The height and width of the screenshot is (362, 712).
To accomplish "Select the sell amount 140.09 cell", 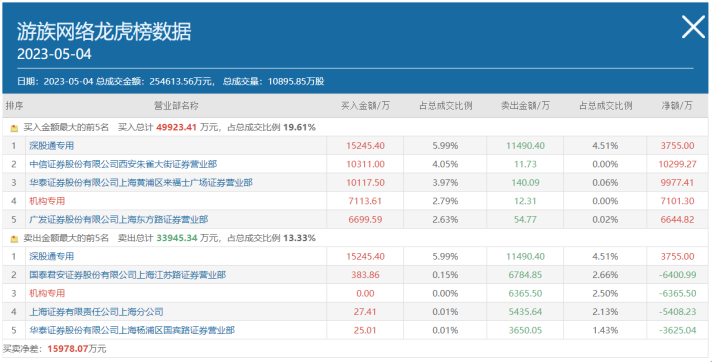I will [x=525, y=183].
